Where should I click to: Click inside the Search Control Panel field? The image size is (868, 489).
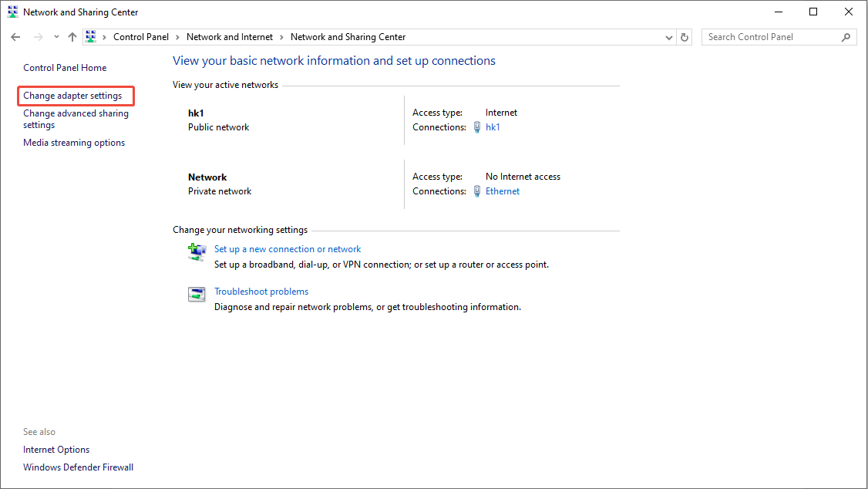click(x=763, y=36)
